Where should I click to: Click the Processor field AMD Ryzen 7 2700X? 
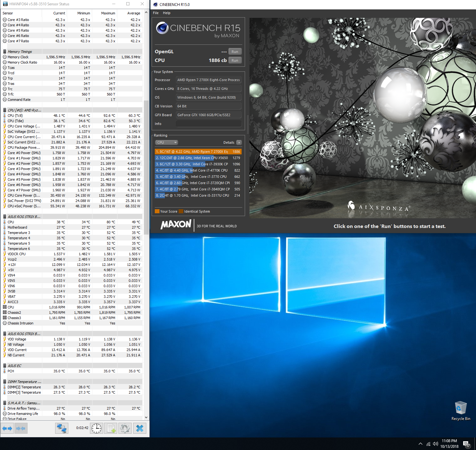(208, 80)
